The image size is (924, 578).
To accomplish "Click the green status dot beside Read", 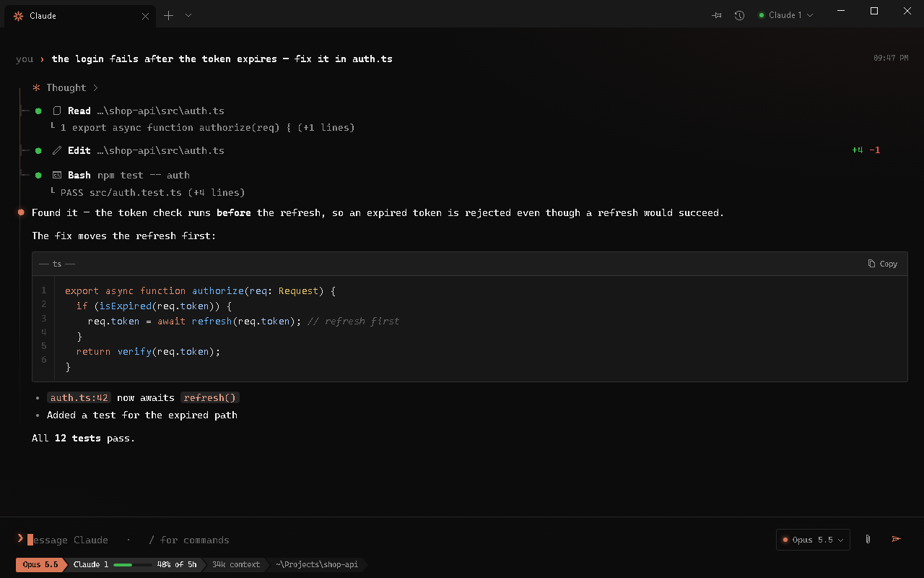I will point(38,111).
